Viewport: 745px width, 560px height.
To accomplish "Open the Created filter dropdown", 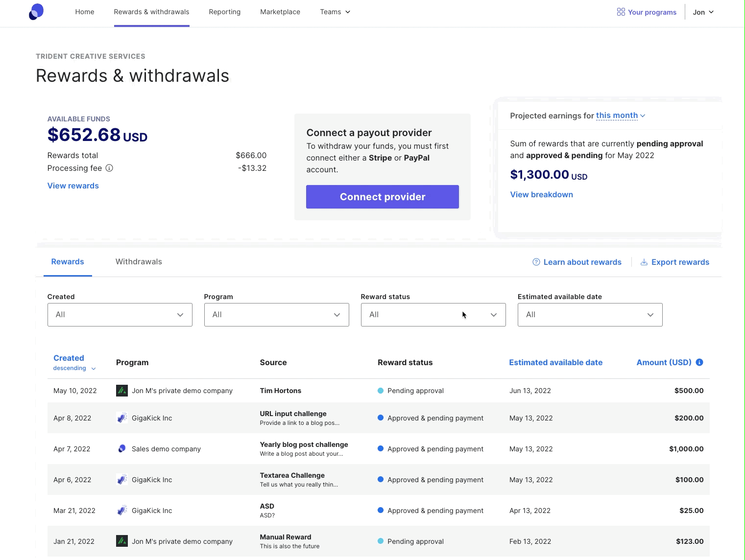I will (x=120, y=315).
